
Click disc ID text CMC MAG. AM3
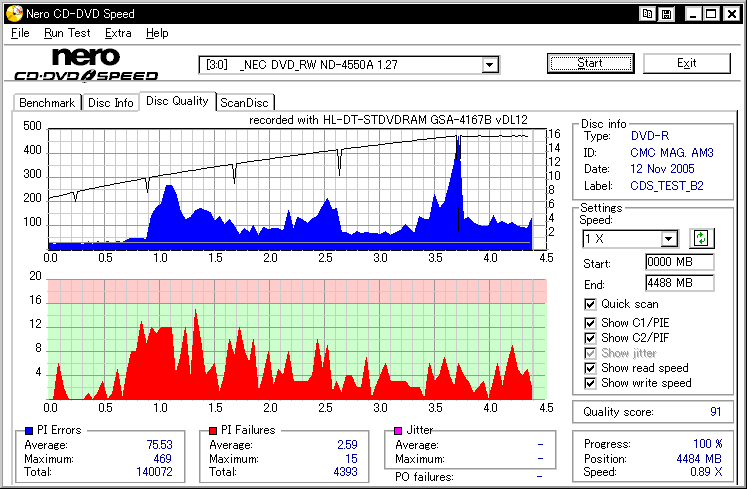[x=672, y=153]
